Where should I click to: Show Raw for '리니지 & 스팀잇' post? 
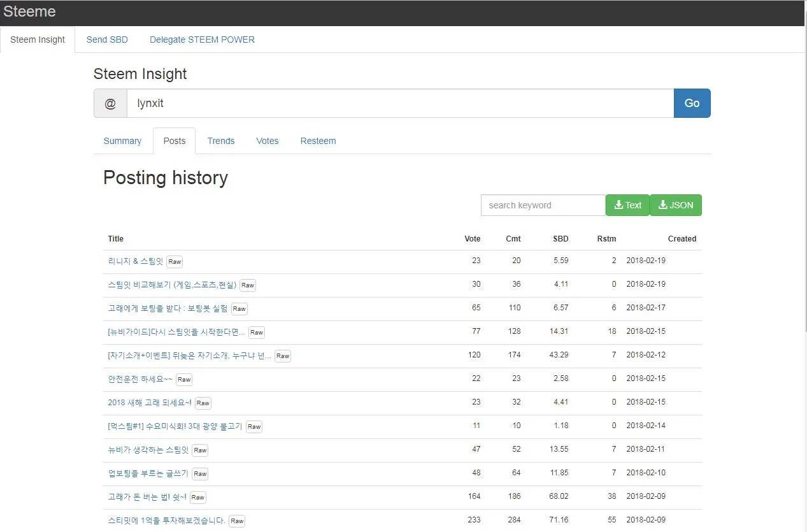pos(175,262)
